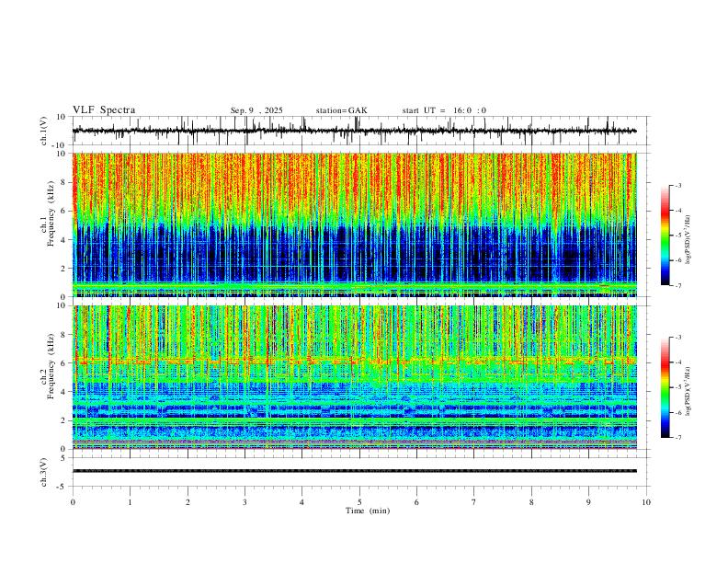Click the lower PSD color bar
Image resolution: width=728 pixels, height=563 pixels.
(x=665, y=387)
